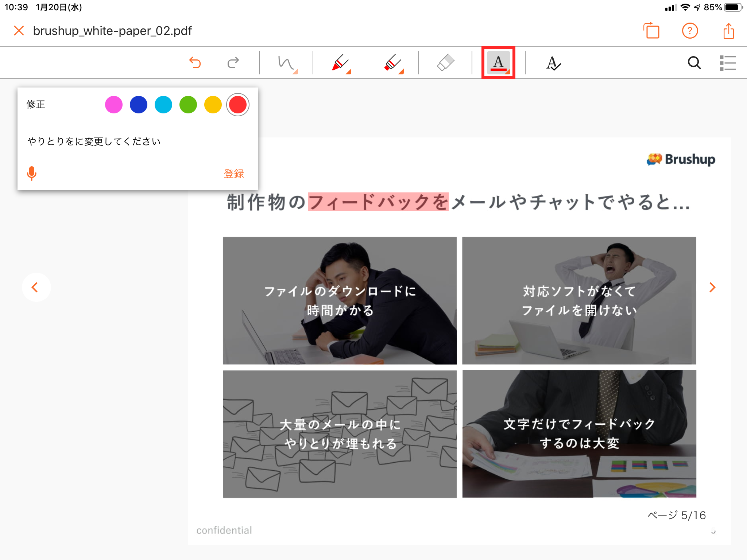Tap the undo arrow icon
This screenshot has width=747, height=560.
(195, 63)
